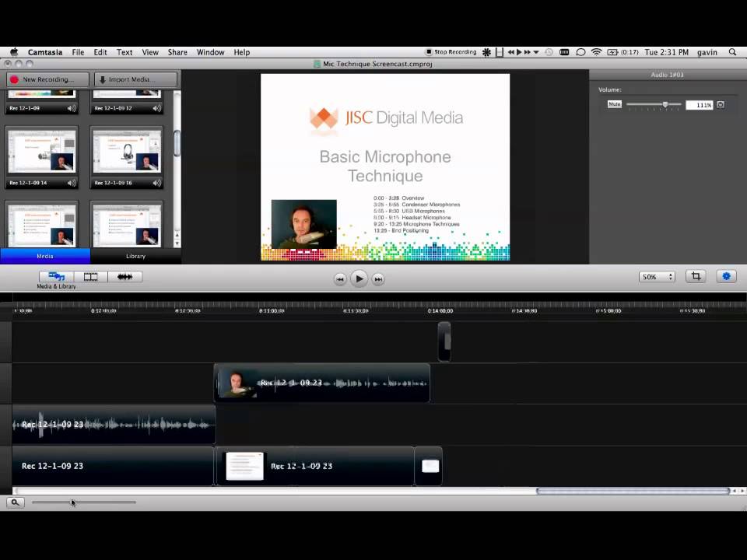Open the Share menu
The height and width of the screenshot is (560, 747).
(x=177, y=52)
